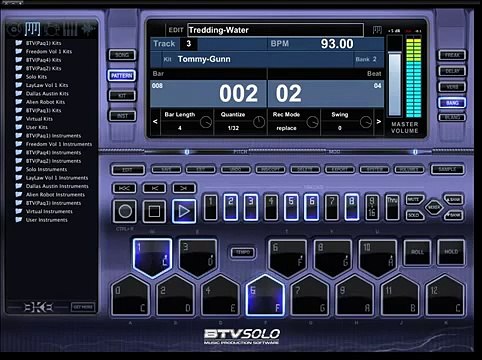Toggle track 1 button
Screen dimensions: 482x360
point(211,207)
